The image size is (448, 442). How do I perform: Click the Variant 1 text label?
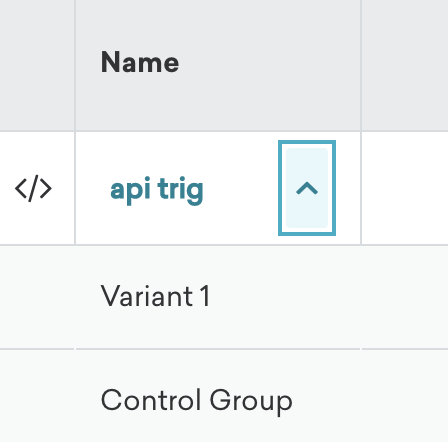[155, 296]
